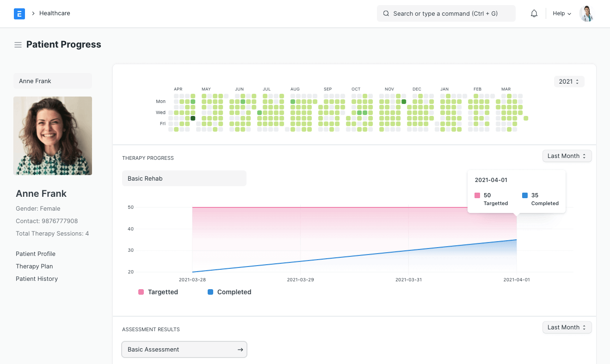Viewport: 610px width, 364px height.
Task: Click the arrow icon in Basic Assessment field
Action: [x=240, y=350]
